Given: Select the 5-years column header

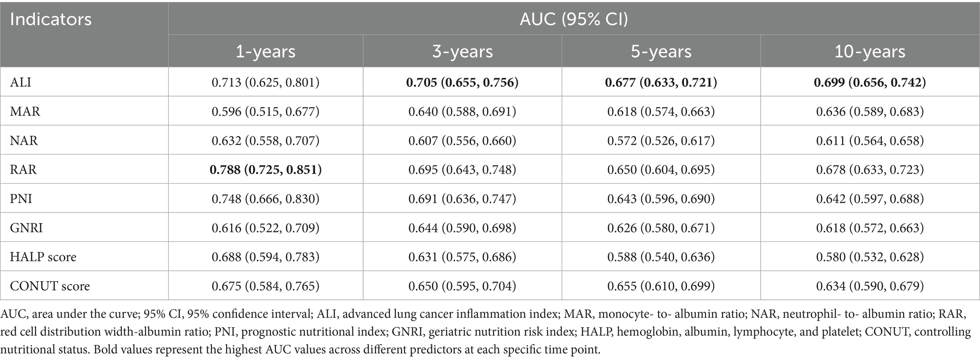Looking at the screenshot, I should tap(661, 51).
